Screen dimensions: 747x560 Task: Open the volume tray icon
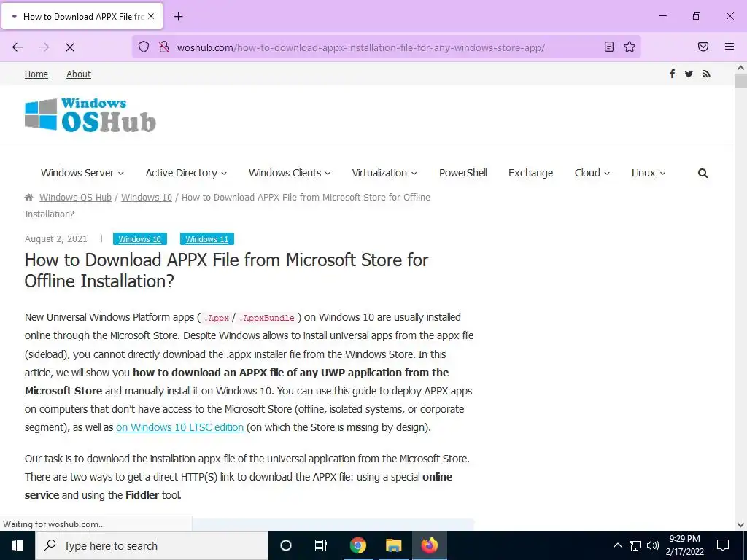coord(653,545)
